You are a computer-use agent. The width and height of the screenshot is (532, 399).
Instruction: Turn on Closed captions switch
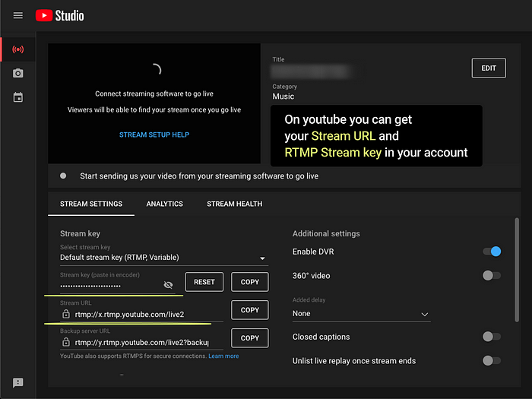[x=492, y=337]
